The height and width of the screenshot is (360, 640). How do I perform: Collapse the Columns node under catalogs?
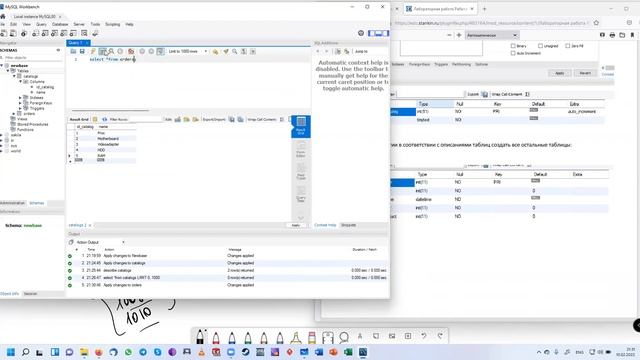pyautogui.click(x=20, y=82)
